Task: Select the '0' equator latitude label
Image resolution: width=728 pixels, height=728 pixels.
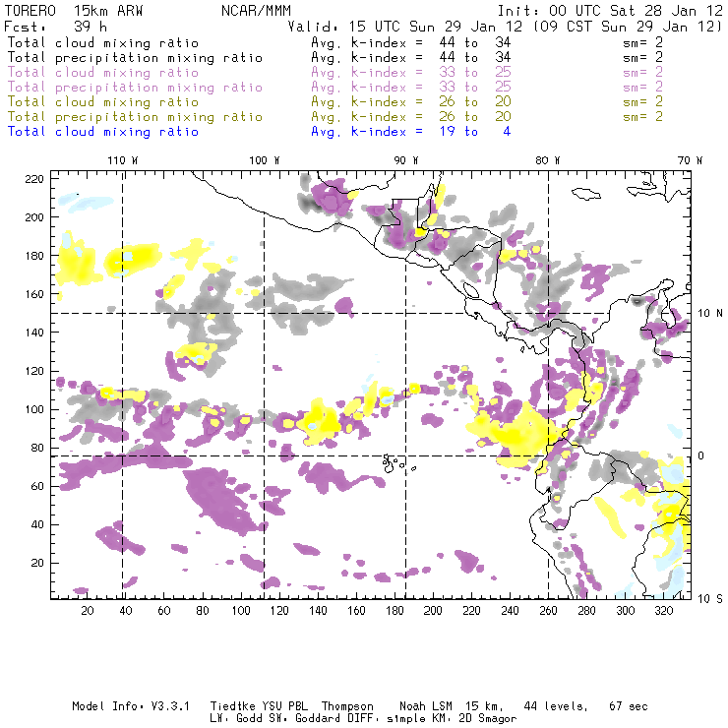Action: [701, 455]
